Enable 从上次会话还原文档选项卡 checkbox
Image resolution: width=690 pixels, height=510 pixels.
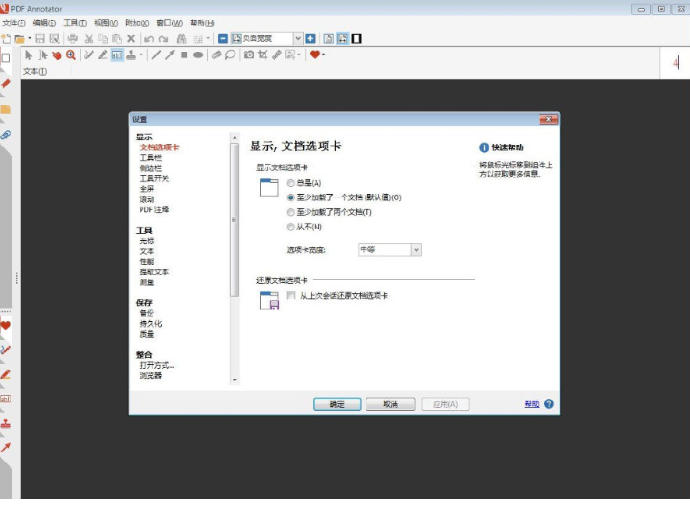pyautogui.click(x=291, y=296)
